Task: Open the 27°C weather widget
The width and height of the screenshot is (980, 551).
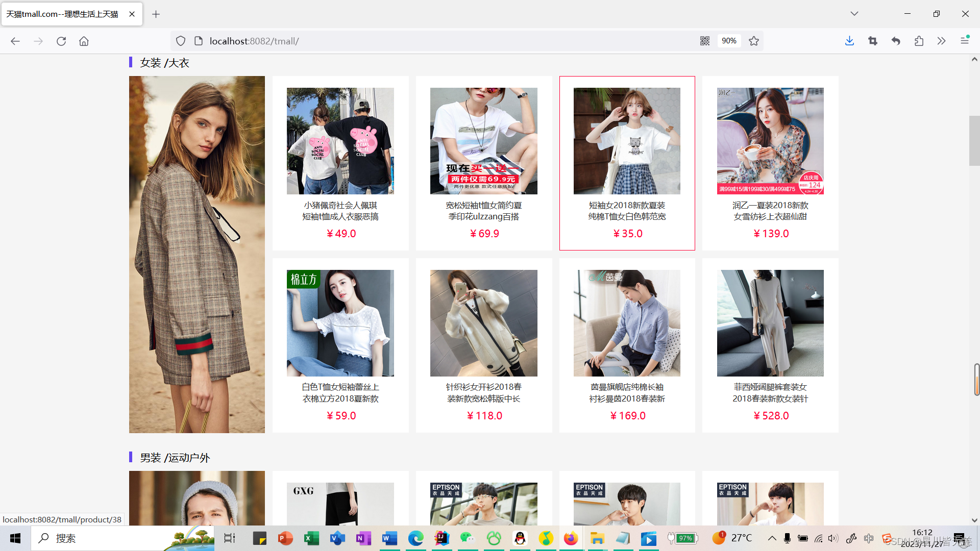Action: pos(732,538)
